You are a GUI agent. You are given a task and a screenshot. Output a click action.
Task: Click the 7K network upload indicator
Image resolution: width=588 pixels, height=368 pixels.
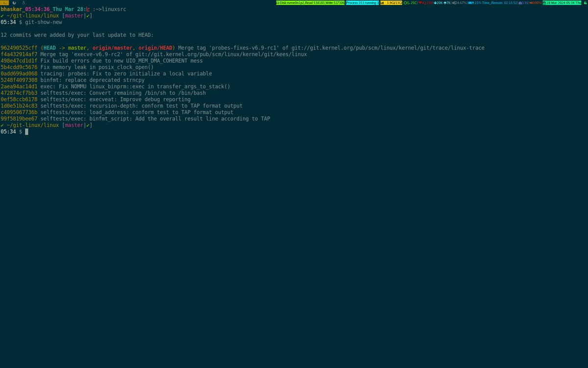(447, 3)
